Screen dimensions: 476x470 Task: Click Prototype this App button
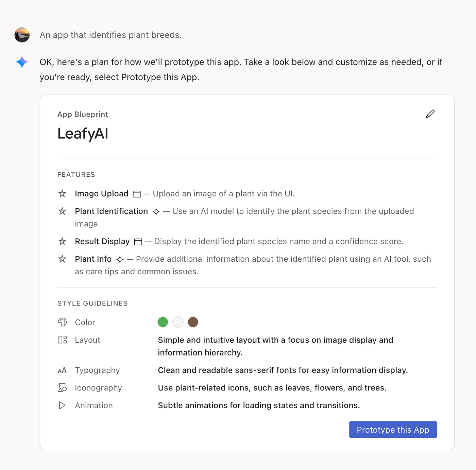(x=393, y=430)
